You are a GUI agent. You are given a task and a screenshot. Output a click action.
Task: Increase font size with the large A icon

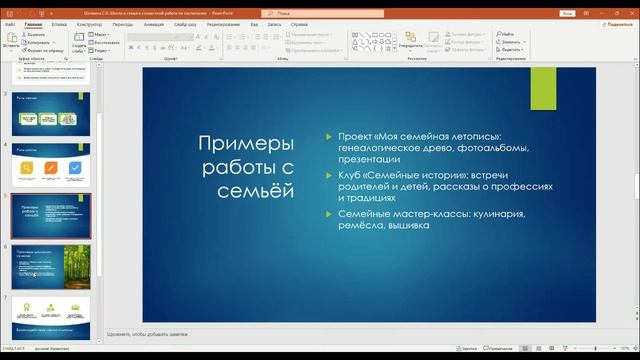pyautogui.click(x=198, y=37)
